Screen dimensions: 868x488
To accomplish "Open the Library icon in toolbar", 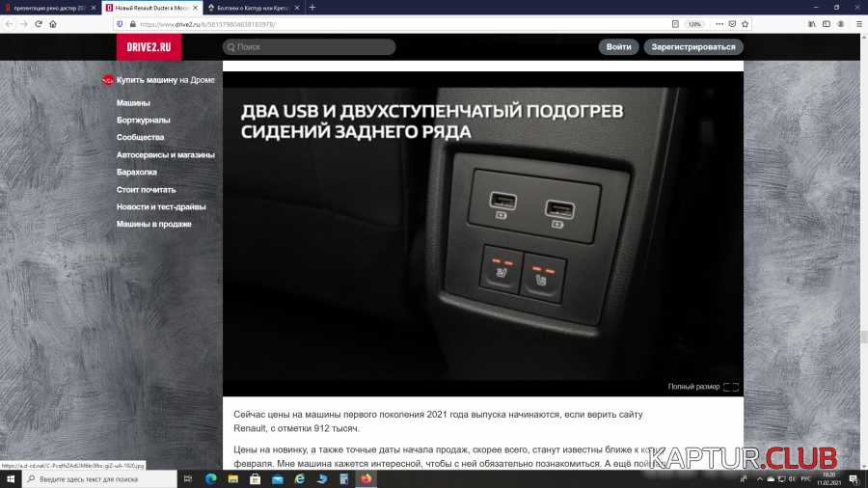I will pyautogui.click(x=811, y=24).
